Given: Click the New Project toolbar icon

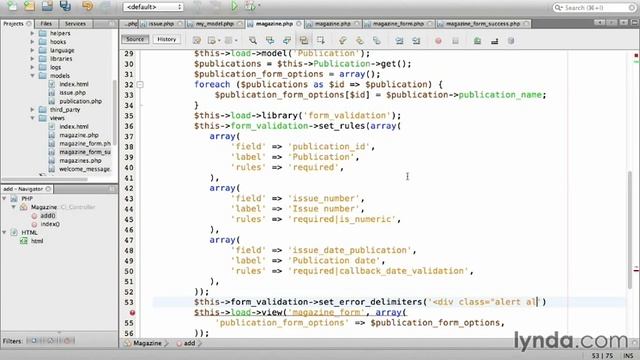Looking at the screenshot, I should tap(29, 6).
